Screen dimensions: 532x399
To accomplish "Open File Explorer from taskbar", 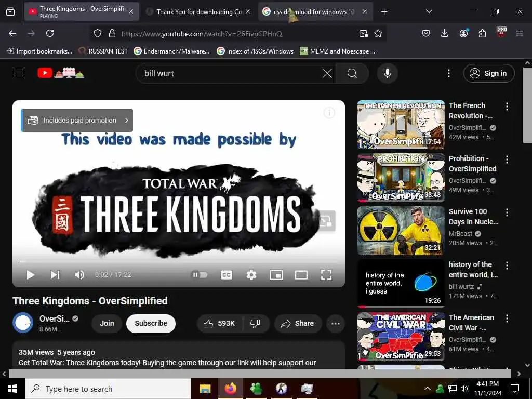I will 205,389.
